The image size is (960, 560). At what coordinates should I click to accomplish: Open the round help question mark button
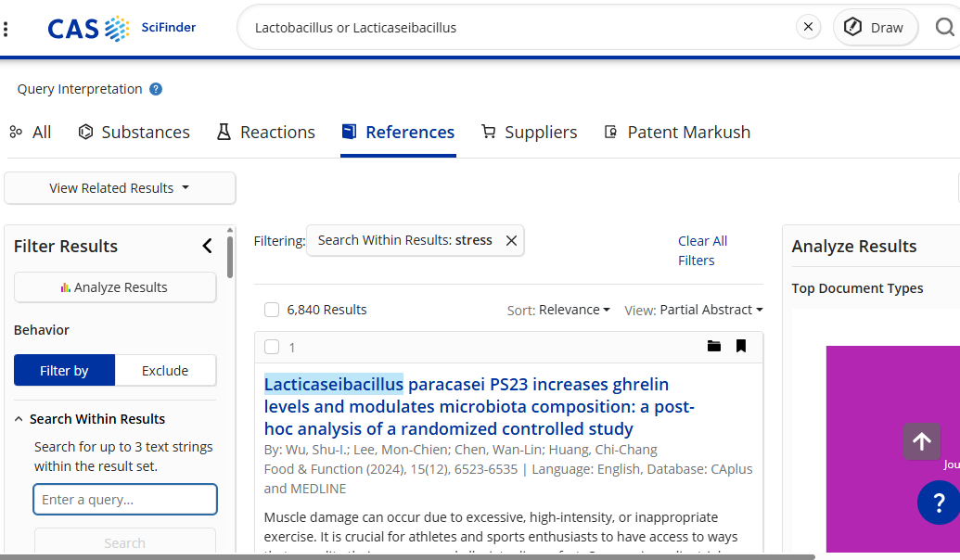click(938, 503)
